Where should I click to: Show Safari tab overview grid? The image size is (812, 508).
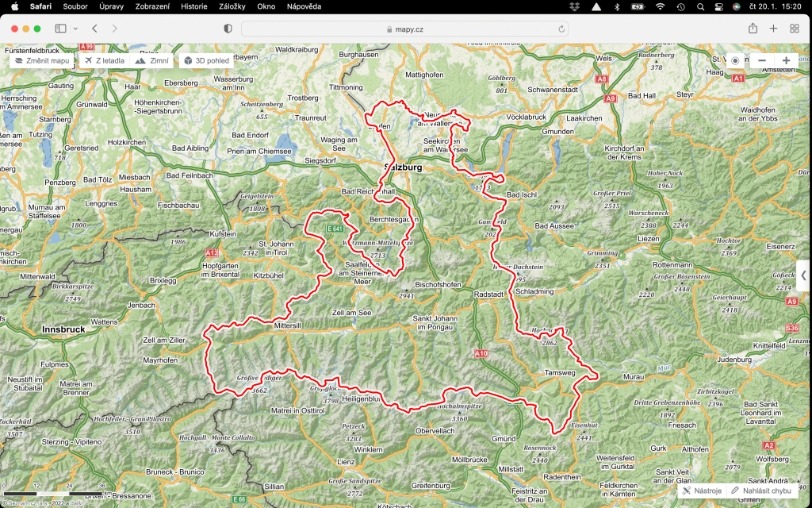(794, 29)
